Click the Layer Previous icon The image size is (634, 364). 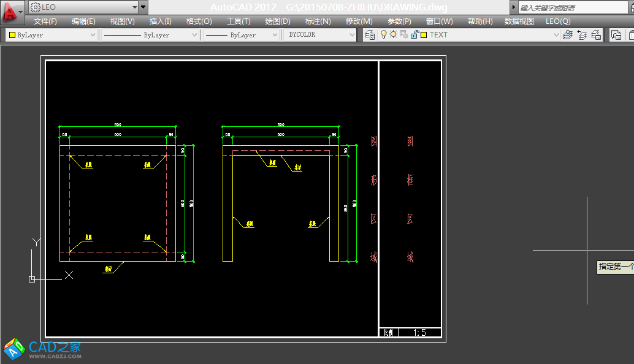click(581, 35)
